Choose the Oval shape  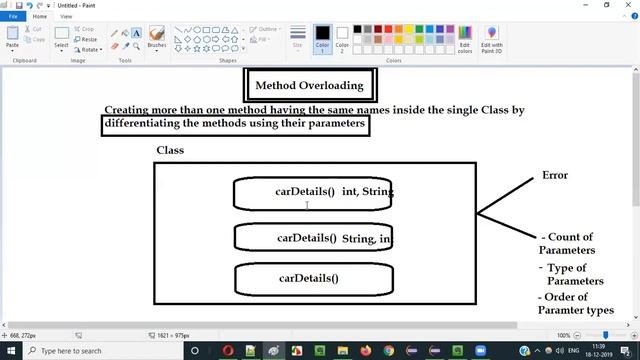(x=197, y=30)
